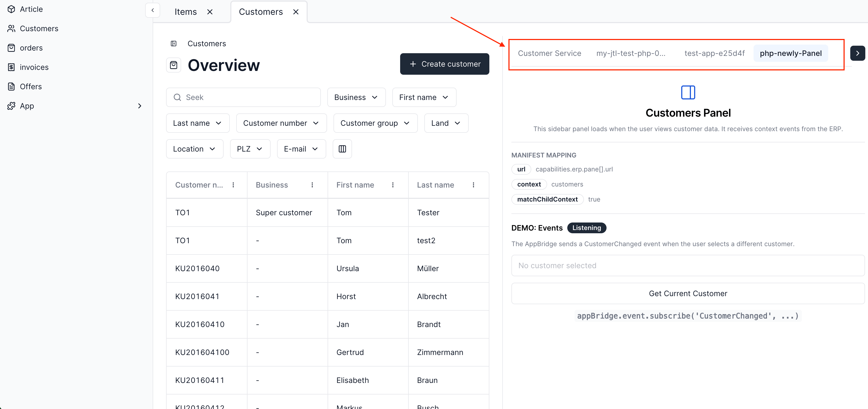868x409 pixels.
Task: Click the Brandt last name cell
Action: (x=448, y=324)
